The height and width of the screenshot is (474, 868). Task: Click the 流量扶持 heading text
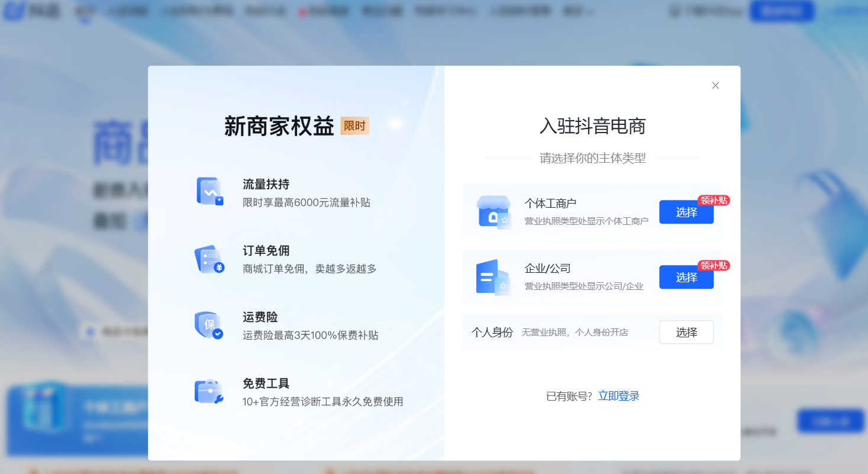pyautogui.click(x=266, y=184)
